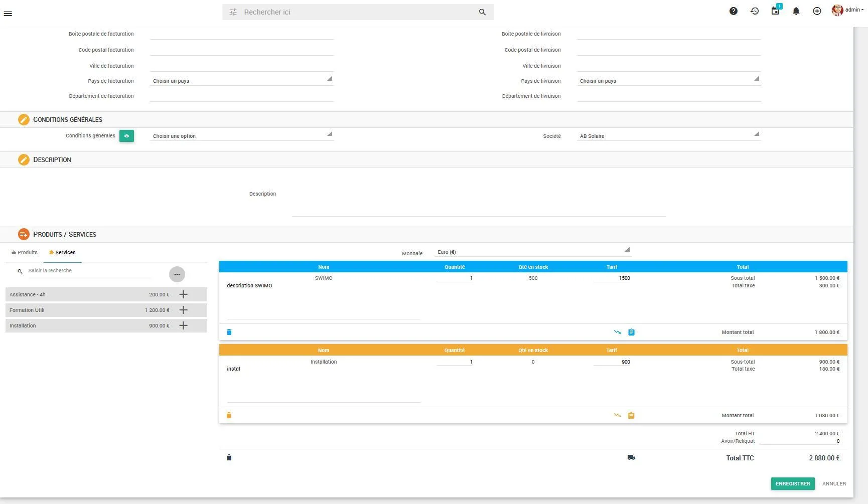The image size is (868, 504).
Task: Click Ville de livraison field
Action: pos(669,66)
